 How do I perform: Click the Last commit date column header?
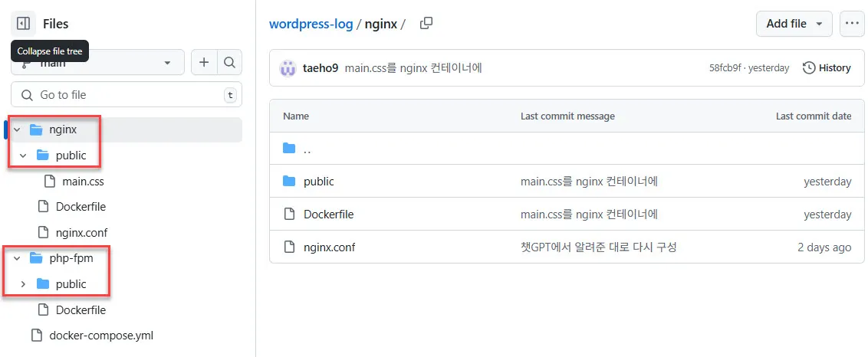tap(814, 116)
